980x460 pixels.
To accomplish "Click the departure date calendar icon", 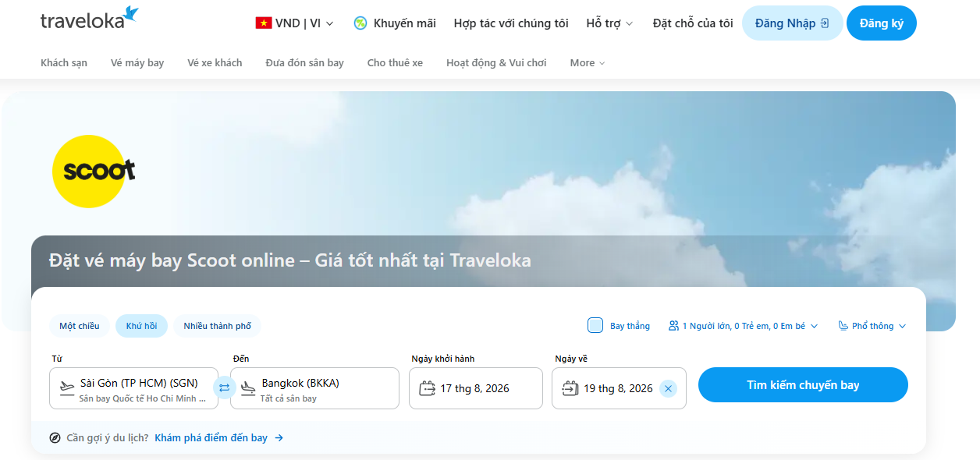I will [427, 387].
